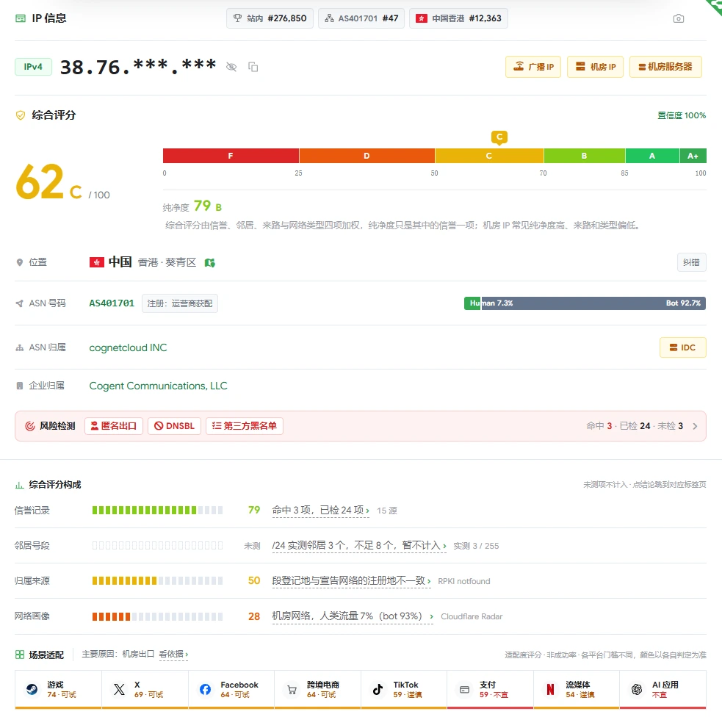Screen dimensions: 722x728
Task: Expand 段登记地与宣告网络 mismatch link
Action: 352,581
